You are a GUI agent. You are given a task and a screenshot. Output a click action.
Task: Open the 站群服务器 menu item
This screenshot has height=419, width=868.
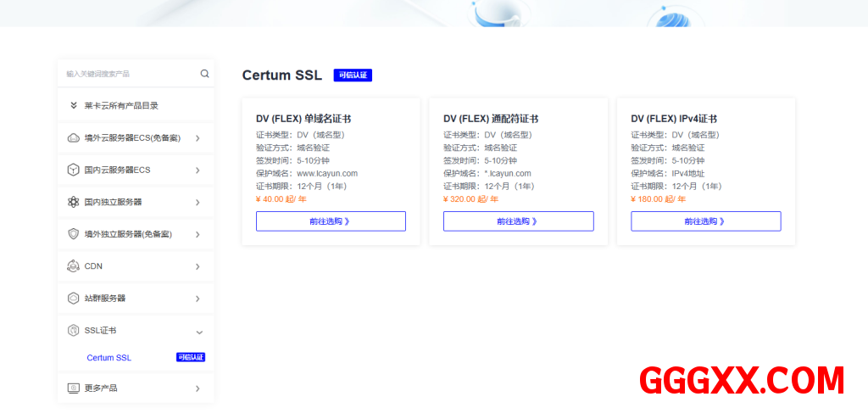coord(105,299)
